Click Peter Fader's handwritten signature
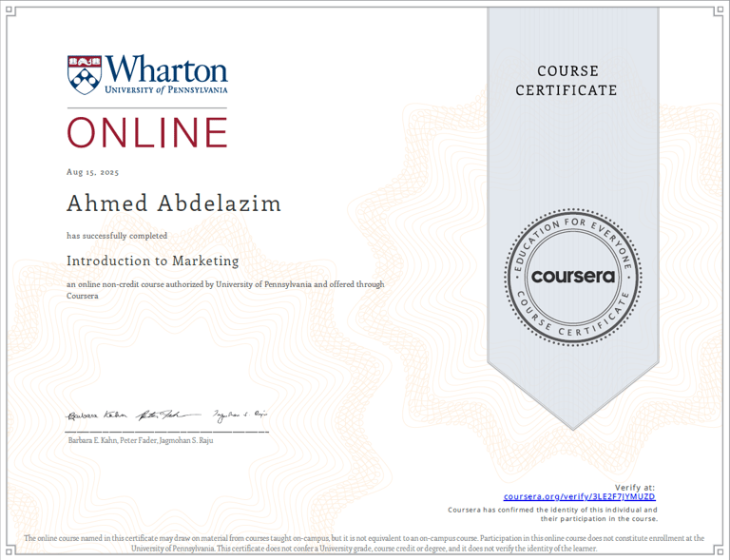730x560 pixels. point(168,415)
